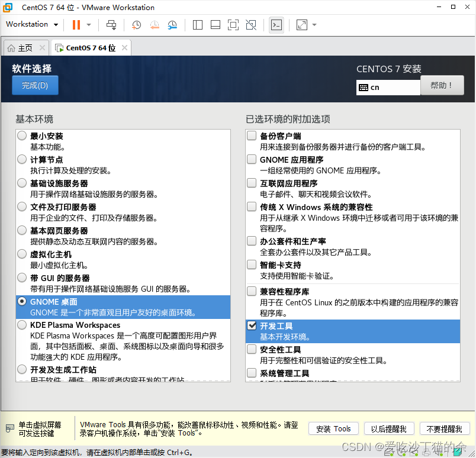Enable 智能卡支持 checkbox

tap(252, 265)
